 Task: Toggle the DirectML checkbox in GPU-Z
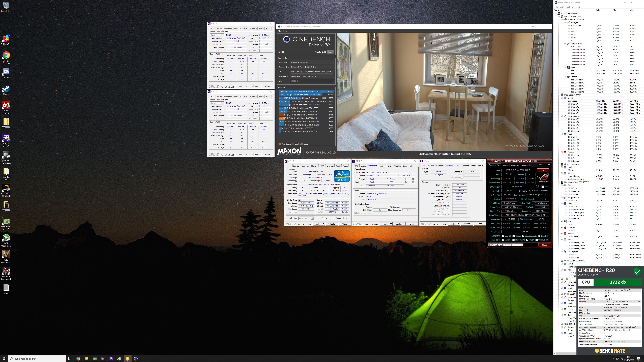pyautogui.click(x=539, y=236)
